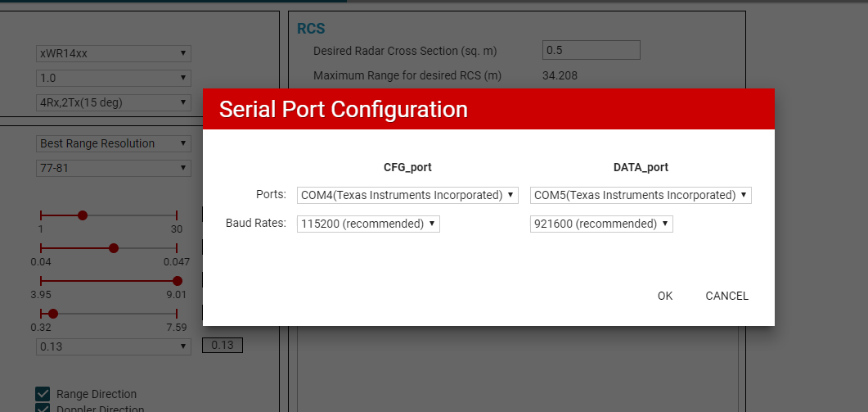Expand the 115200 baud rate dropdown

pos(368,224)
